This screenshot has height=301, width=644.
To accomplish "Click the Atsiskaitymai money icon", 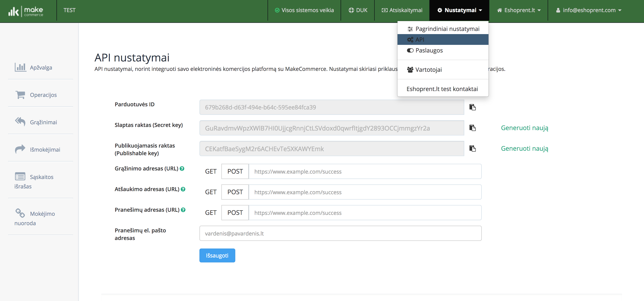I will coord(385,10).
